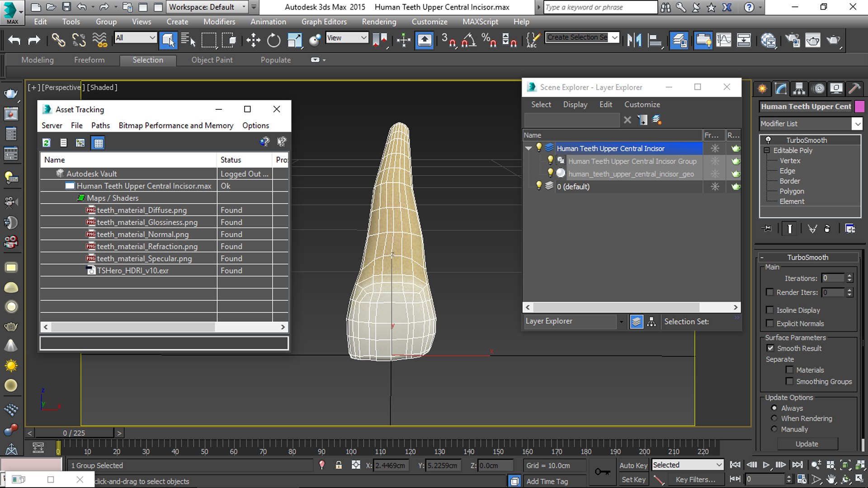Viewport: 868px width, 488px height.
Task: Click the Undo arrow in main toolbar
Action: click(14, 40)
